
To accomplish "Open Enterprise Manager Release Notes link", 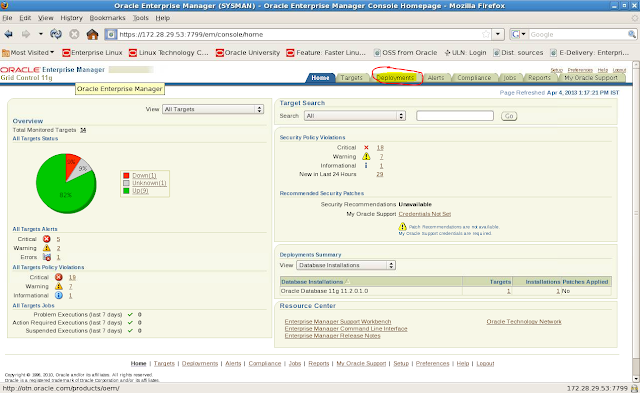I will 333,335.
